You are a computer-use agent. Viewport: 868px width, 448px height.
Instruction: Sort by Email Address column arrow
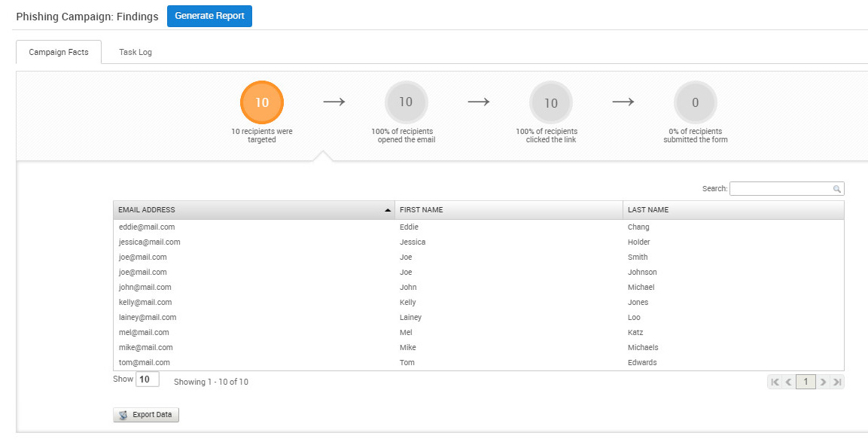[x=388, y=210]
